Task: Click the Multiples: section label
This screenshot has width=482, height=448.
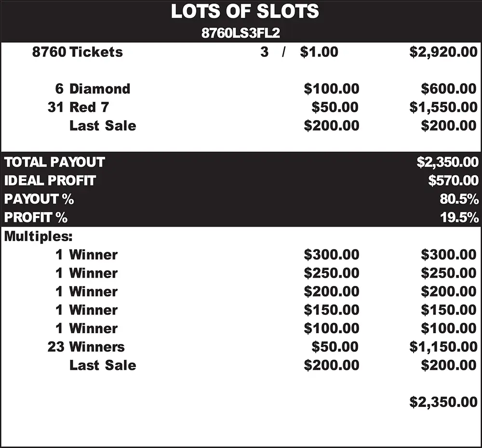Action: [x=38, y=236]
